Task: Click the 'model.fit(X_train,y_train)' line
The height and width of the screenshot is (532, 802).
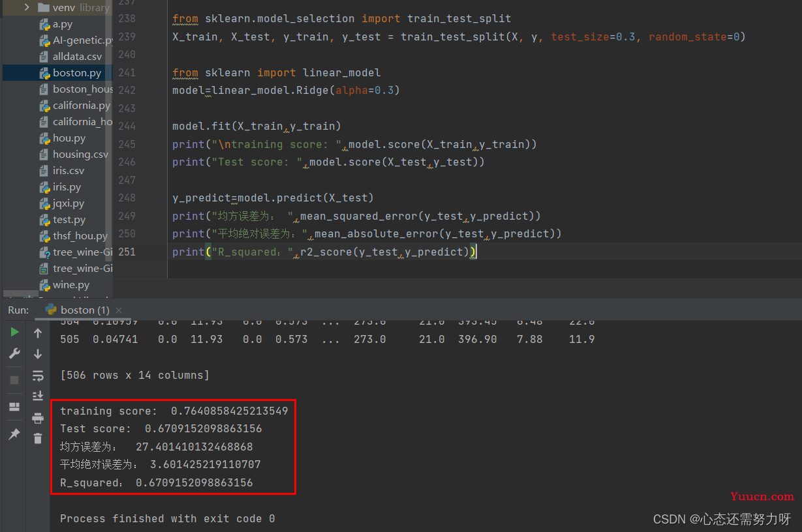Action: [x=256, y=126]
